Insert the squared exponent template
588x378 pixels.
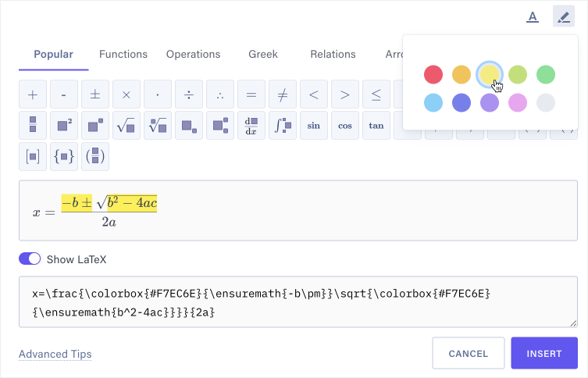pyautogui.click(x=64, y=125)
